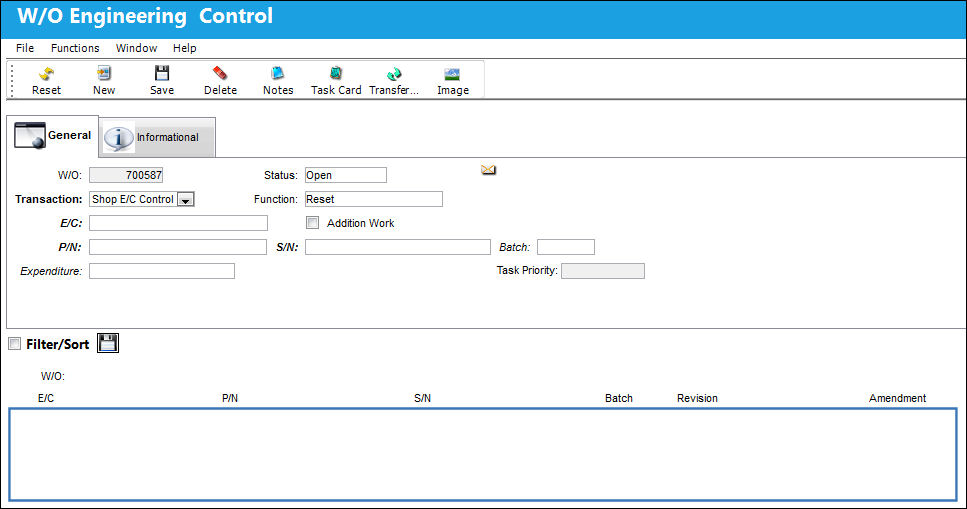Open the Functions menu
This screenshot has width=967, height=509.
click(x=75, y=48)
